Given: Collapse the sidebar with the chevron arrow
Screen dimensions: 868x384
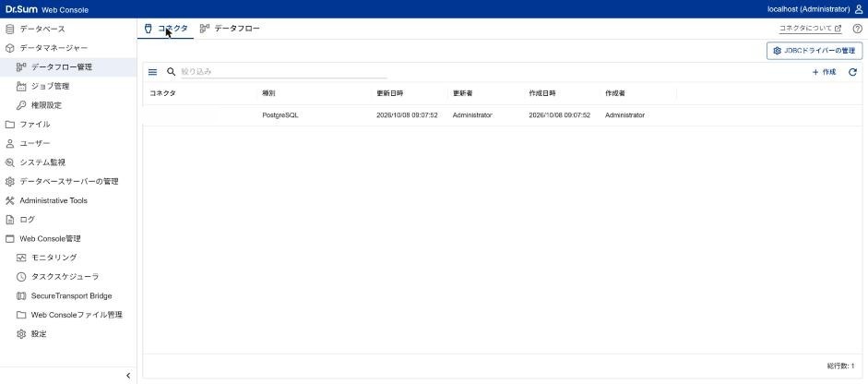Looking at the screenshot, I should [128, 376].
